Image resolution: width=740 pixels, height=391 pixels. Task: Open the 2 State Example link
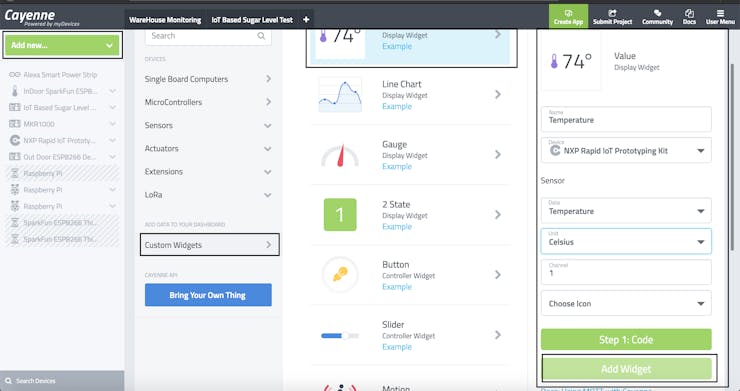click(x=397, y=227)
